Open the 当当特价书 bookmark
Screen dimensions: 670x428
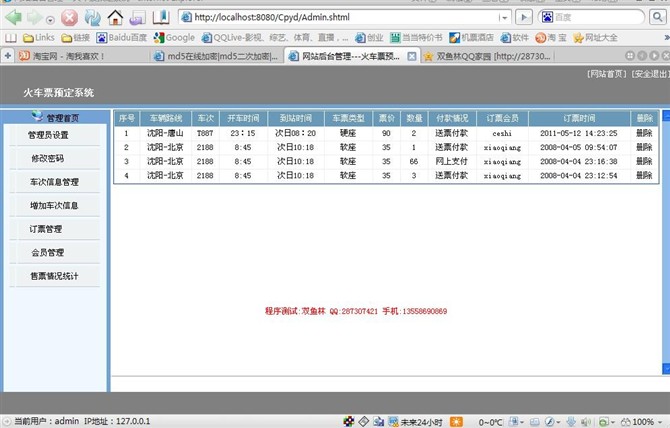(416, 38)
